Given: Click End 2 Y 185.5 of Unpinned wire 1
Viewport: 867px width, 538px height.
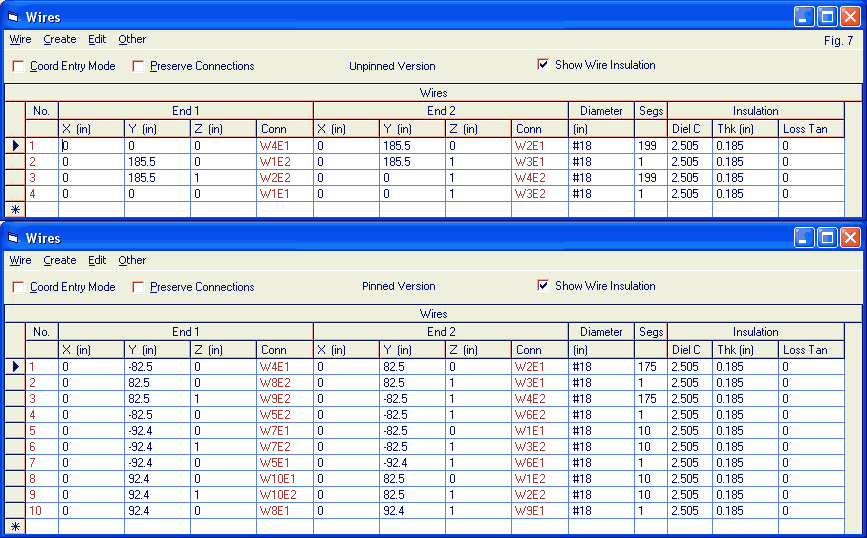Looking at the screenshot, I should (x=412, y=145).
